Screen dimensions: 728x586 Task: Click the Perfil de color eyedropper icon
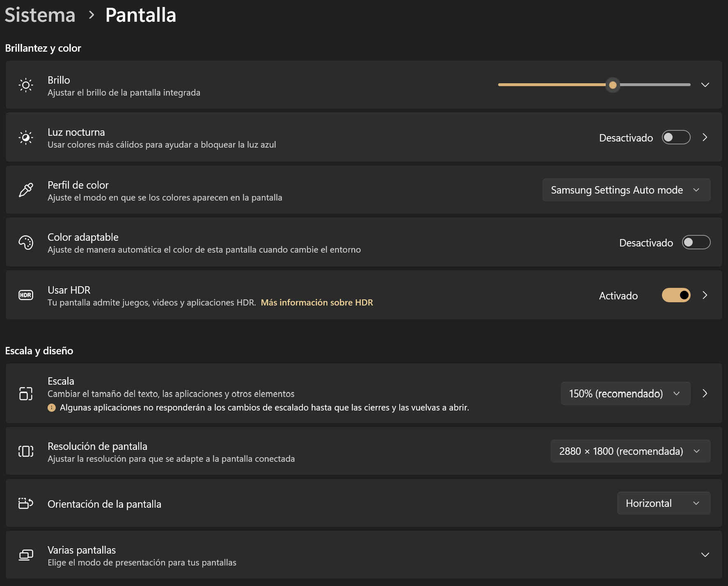coord(26,190)
